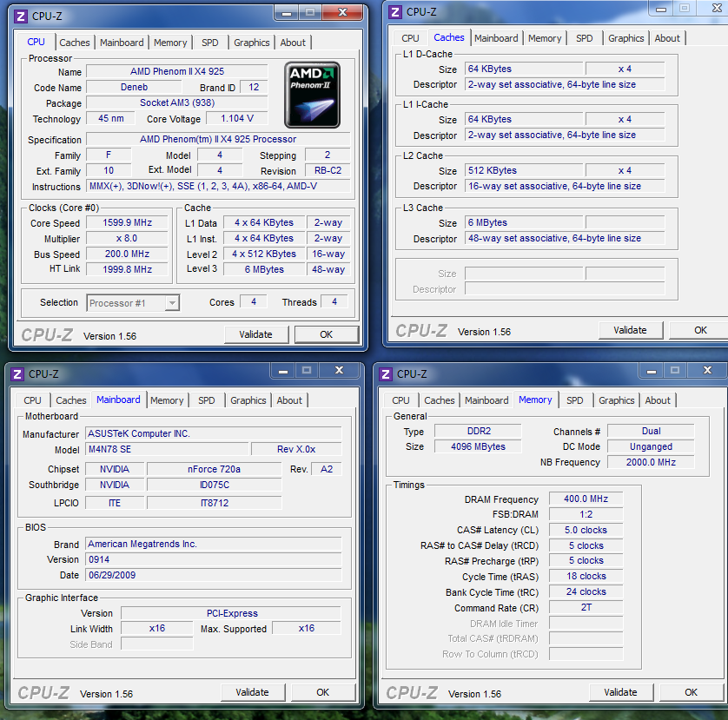Image resolution: width=728 pixels, height=720 pixels.
Task: Select SPD tab in the CPU window
Action: pyautogui.click(x=210, y=43)
